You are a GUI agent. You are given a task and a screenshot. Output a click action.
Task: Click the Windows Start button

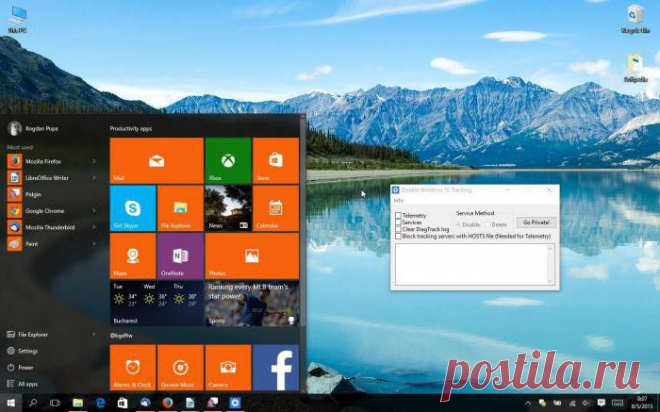pyautogui.click(x=11, y=403)
